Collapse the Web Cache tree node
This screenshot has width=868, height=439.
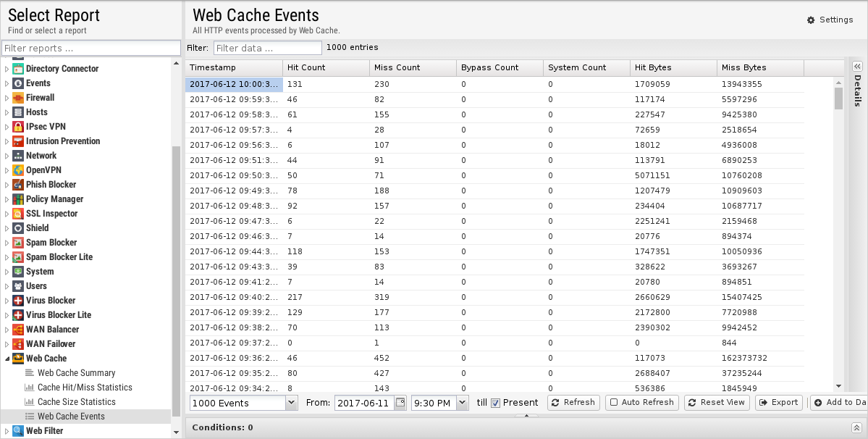[x=7, y=359]
